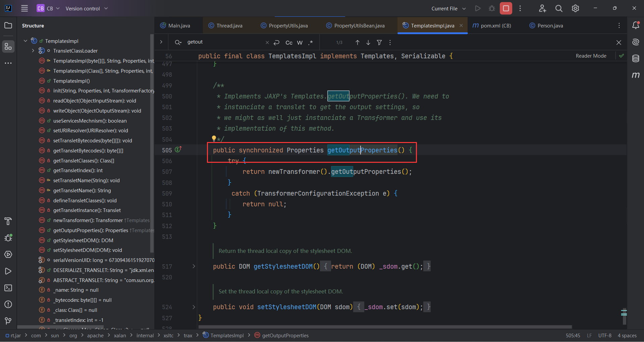Screen dimensions: 644x342
Task: Open more find bar options
Action: coord(390,43)
